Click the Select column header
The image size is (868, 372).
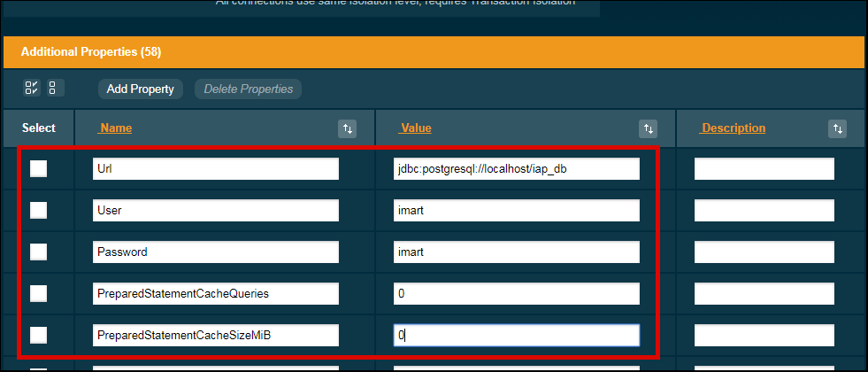pos(39,128)
